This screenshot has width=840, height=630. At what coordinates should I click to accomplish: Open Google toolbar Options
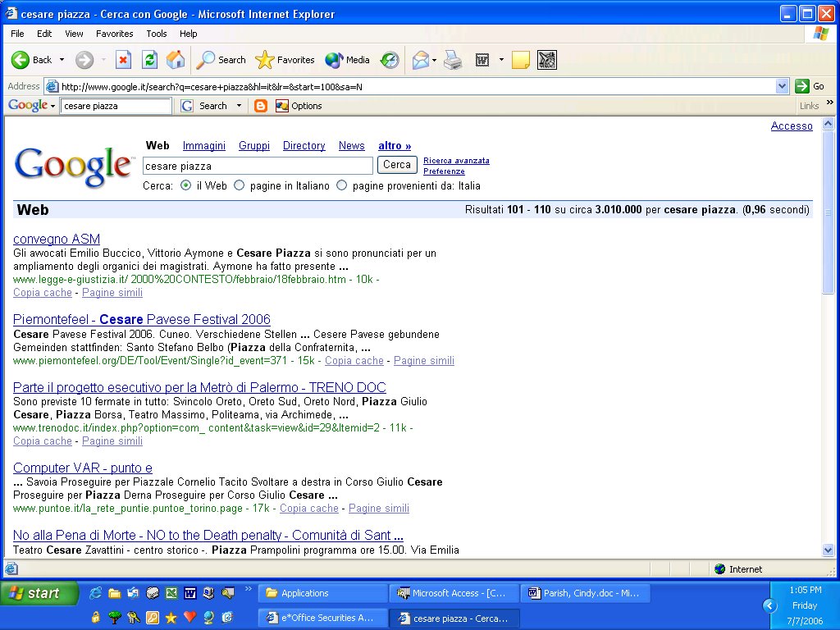click(x=299, y=106)
